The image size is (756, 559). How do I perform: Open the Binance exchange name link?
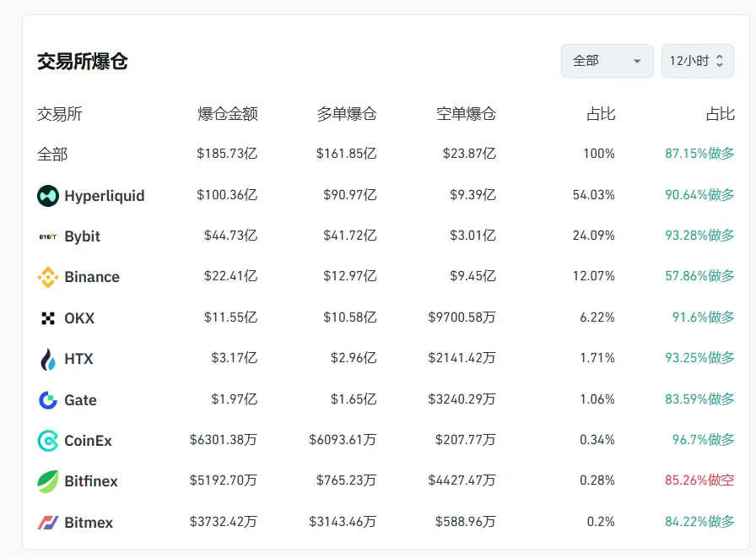(x=92, y=277)
